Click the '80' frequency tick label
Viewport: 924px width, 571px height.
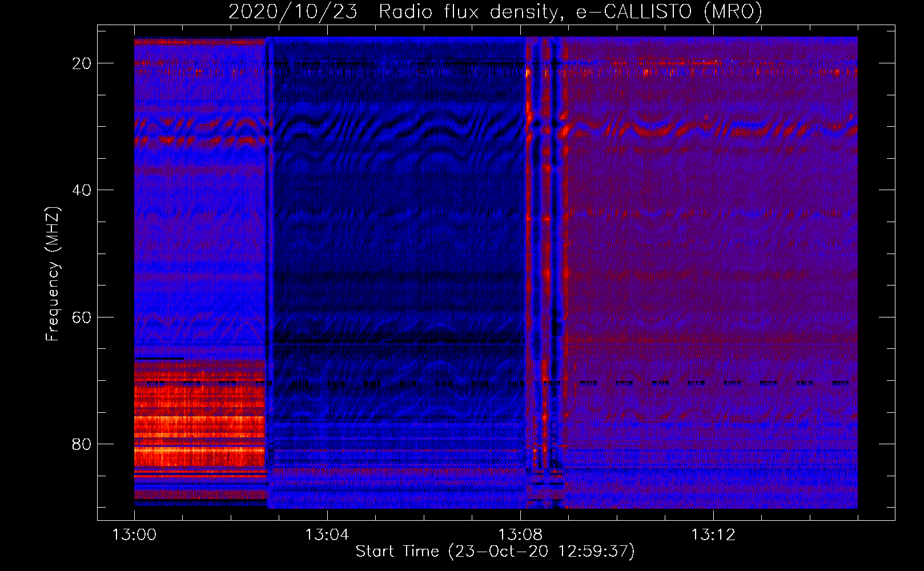coord(82,444)
